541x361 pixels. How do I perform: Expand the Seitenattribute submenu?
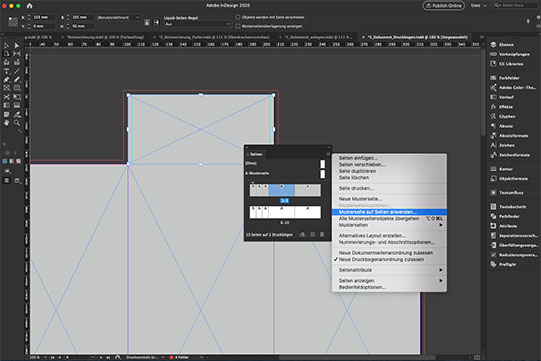[389, 270]
